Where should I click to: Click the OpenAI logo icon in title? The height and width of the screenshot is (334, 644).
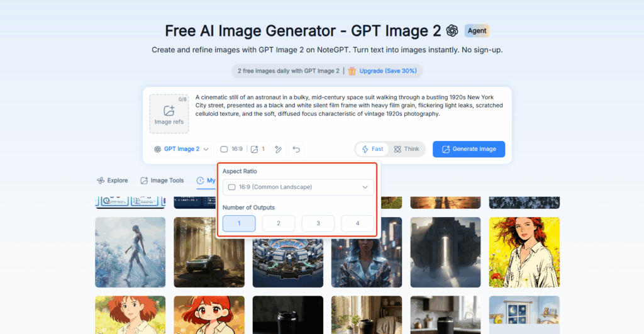click(x=452, y=31)
